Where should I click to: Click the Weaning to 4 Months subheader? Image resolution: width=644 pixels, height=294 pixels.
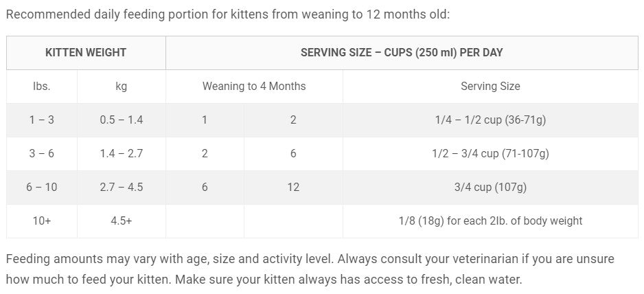254,87
